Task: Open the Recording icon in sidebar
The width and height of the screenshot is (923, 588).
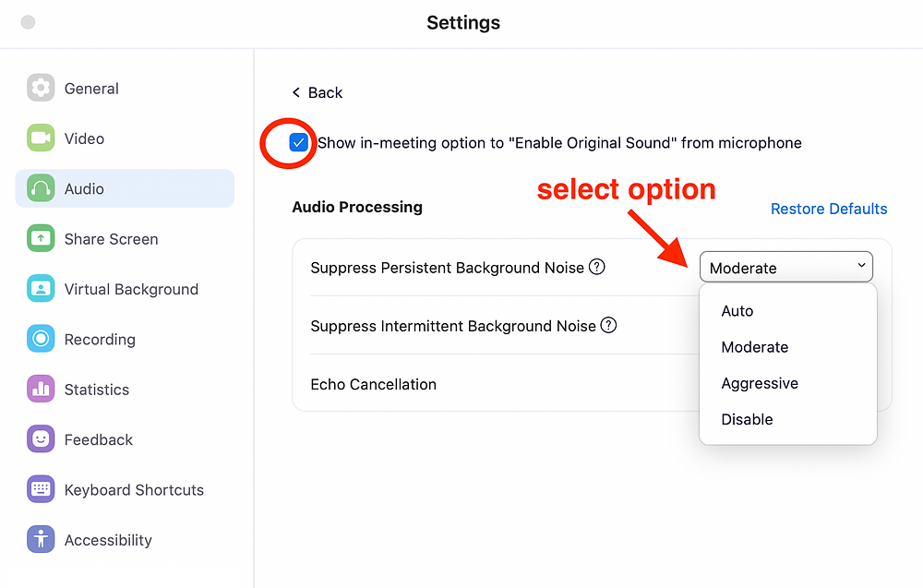Action: tap(41, 339)
